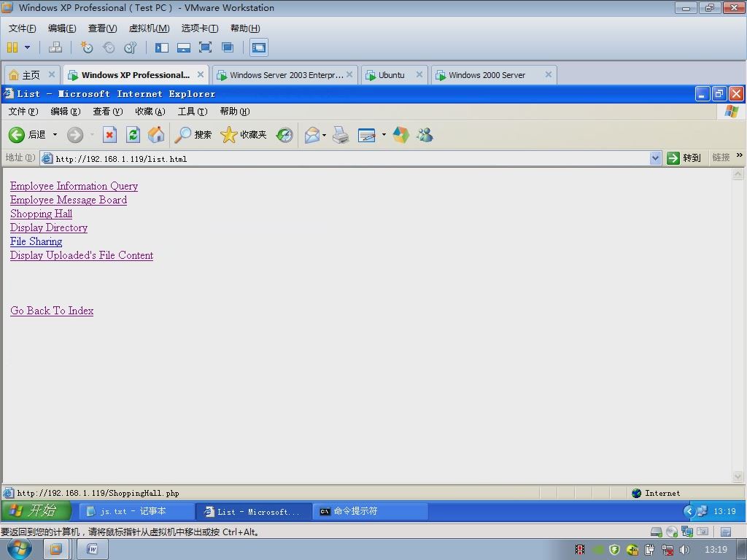Click the revert to snapshot icon
This screenshot has width=747, height=560.
click(x=109, y=47)
